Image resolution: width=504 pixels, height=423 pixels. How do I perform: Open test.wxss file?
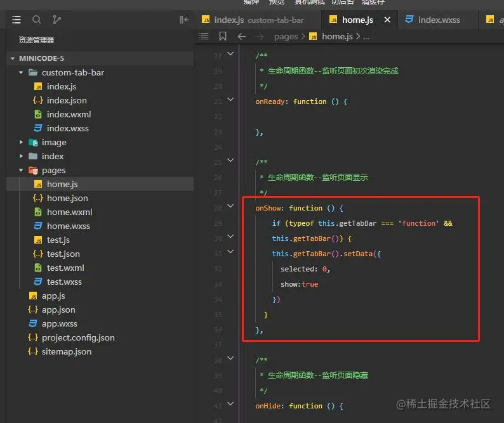coord(100,282)
